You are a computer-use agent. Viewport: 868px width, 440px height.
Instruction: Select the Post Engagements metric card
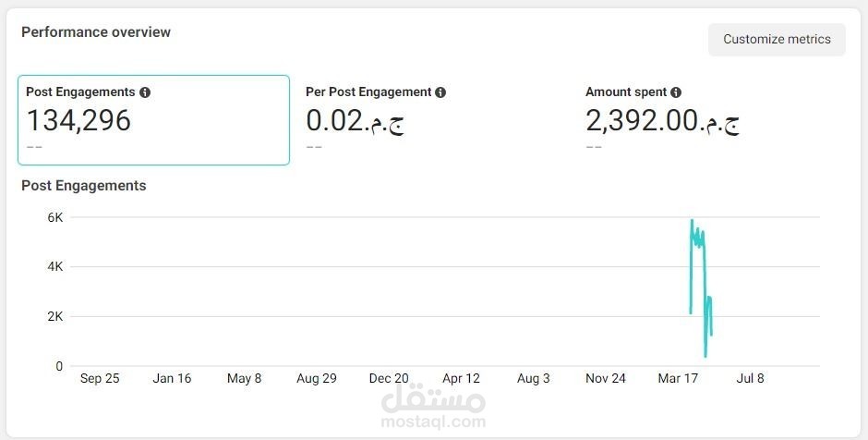(154, 120)
